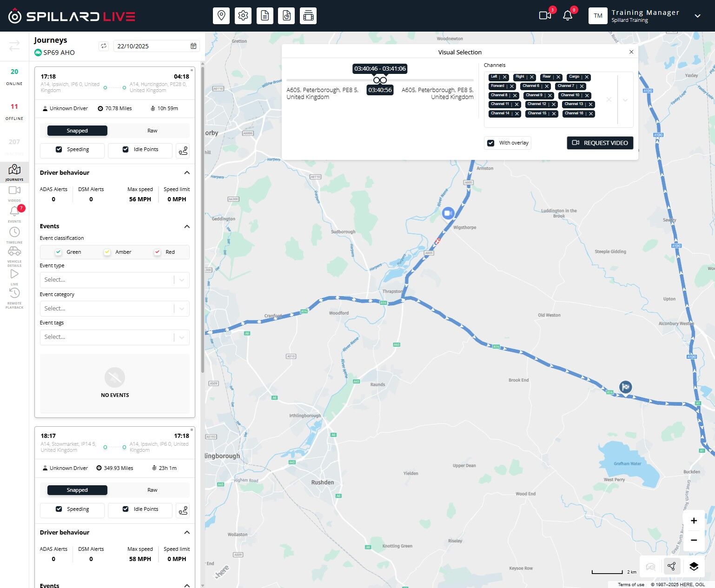The width and height of the screenshot is (715, 588).
Task: Click the map zoom out minus button
Action: (x=694, y=540)
